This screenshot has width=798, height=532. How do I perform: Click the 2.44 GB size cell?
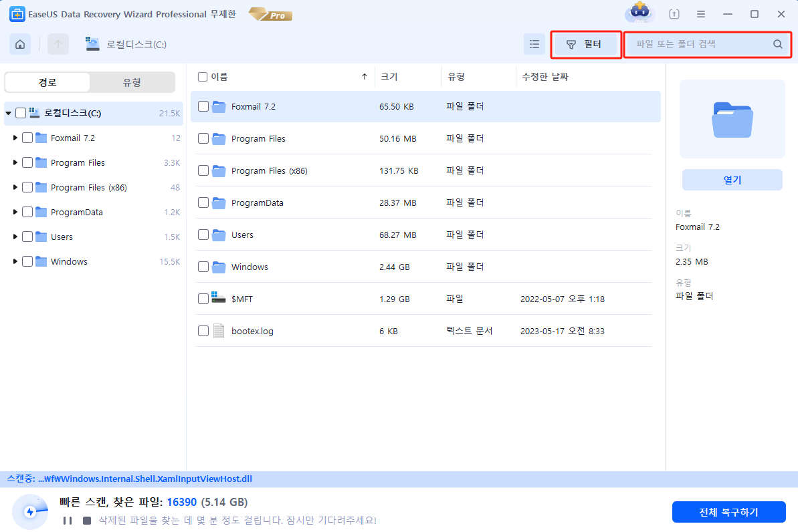coord(395,267)
